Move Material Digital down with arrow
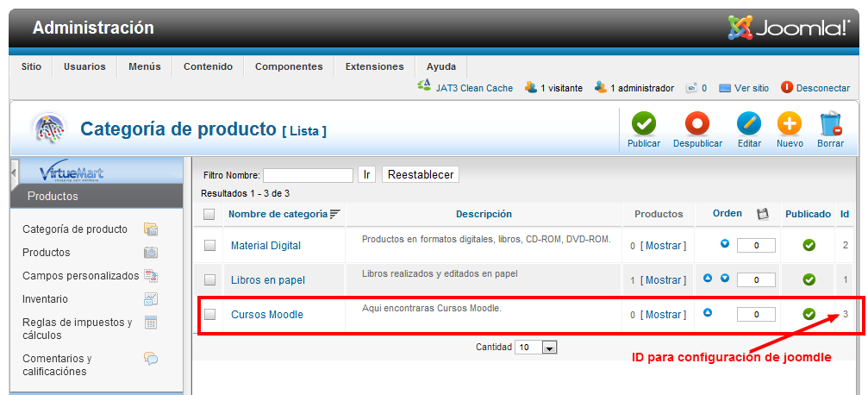 tap(725, 244)
